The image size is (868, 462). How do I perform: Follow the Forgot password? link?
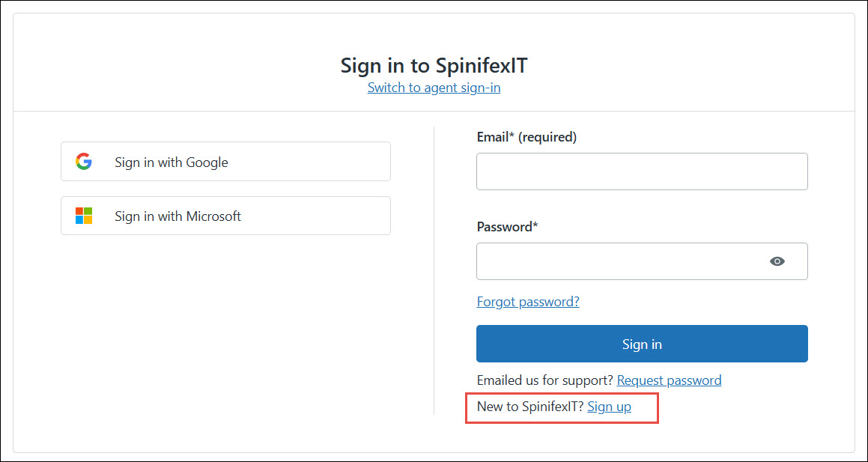point(528,302)
